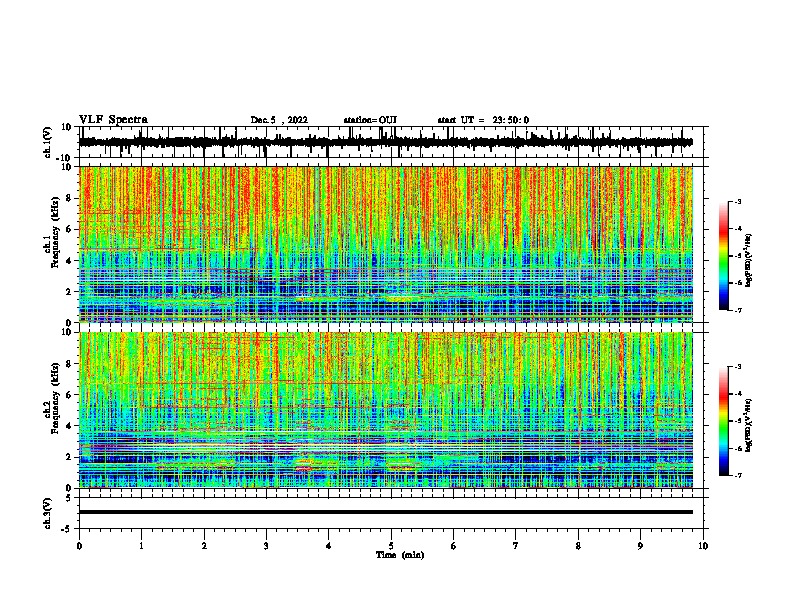Click the ch.1 voltage waveform trace

click(385, 142)
